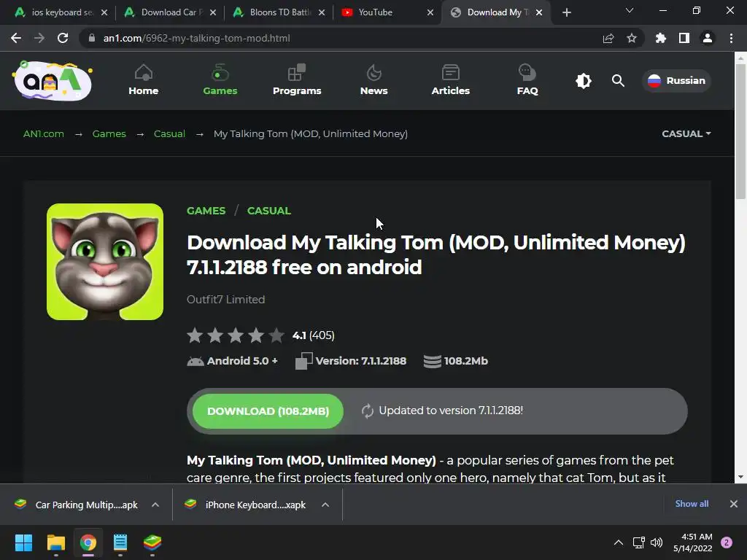Viewport: 747px width, 560px height.
Task: Open the Car Parking Multip....apk download
Action: point(76,505)
